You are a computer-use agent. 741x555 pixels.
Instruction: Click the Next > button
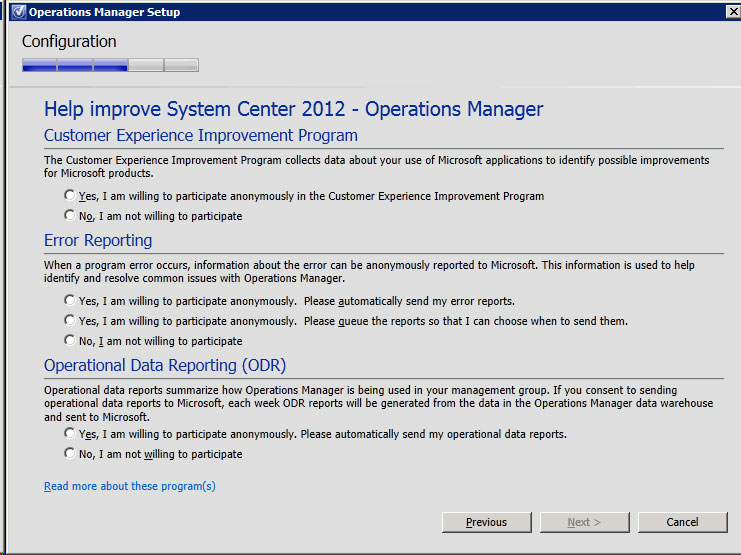585,522
